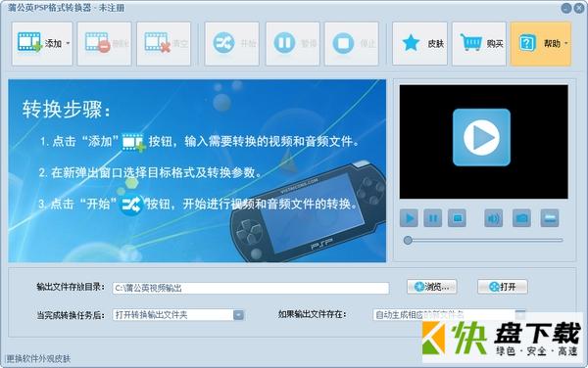
Task: Click the last icon in preview controls row
Action: click(x=550, y=218)
